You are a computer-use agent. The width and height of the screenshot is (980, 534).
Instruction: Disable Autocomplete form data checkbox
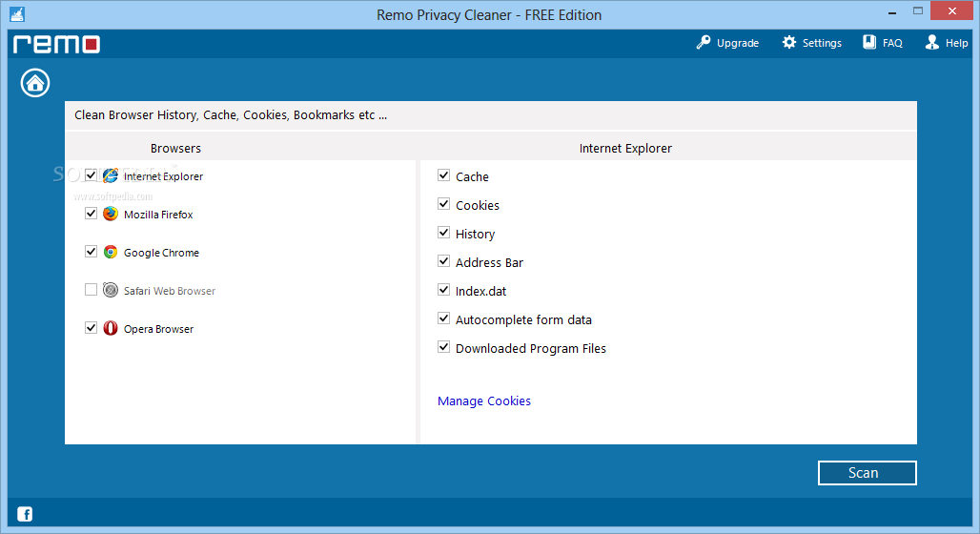coord(443,318)
